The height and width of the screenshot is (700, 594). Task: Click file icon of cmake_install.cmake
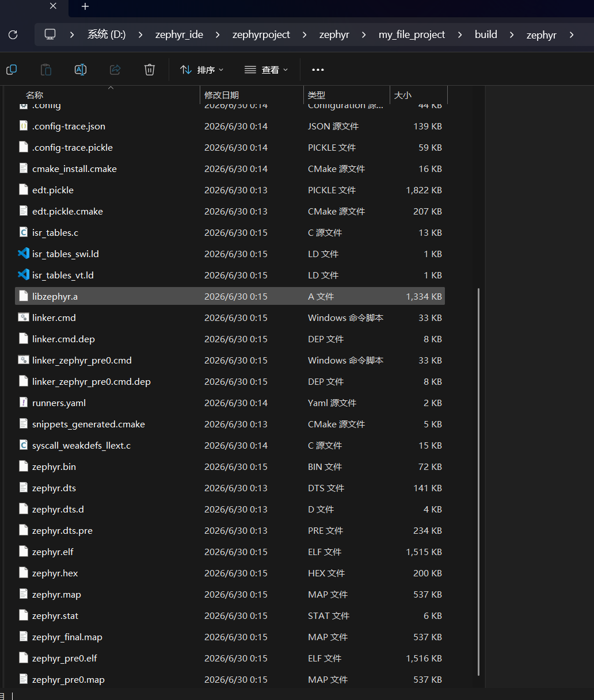[24, 169]
